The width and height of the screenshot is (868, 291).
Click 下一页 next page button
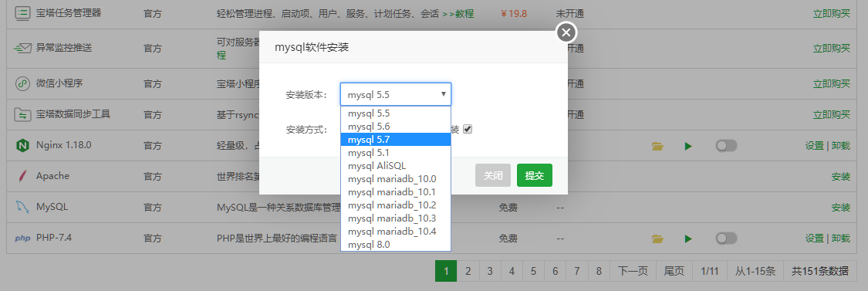[x=633, y=271]
